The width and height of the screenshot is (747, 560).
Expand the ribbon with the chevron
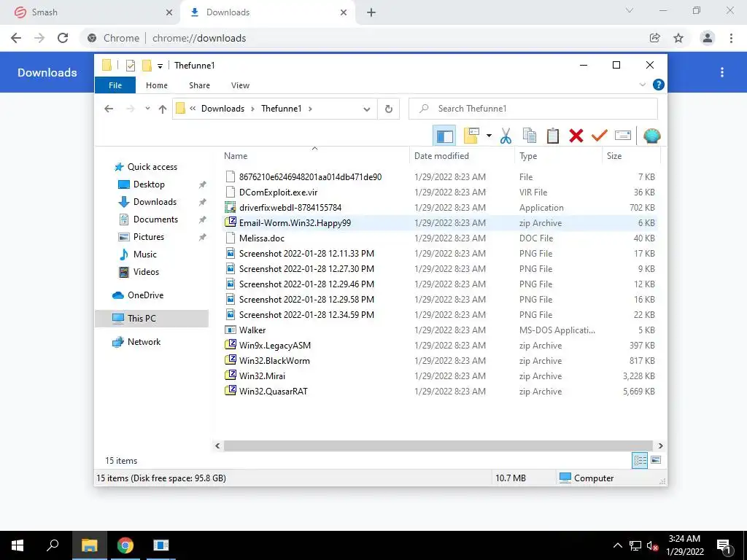pyautogui.click(x=642, y=85)
